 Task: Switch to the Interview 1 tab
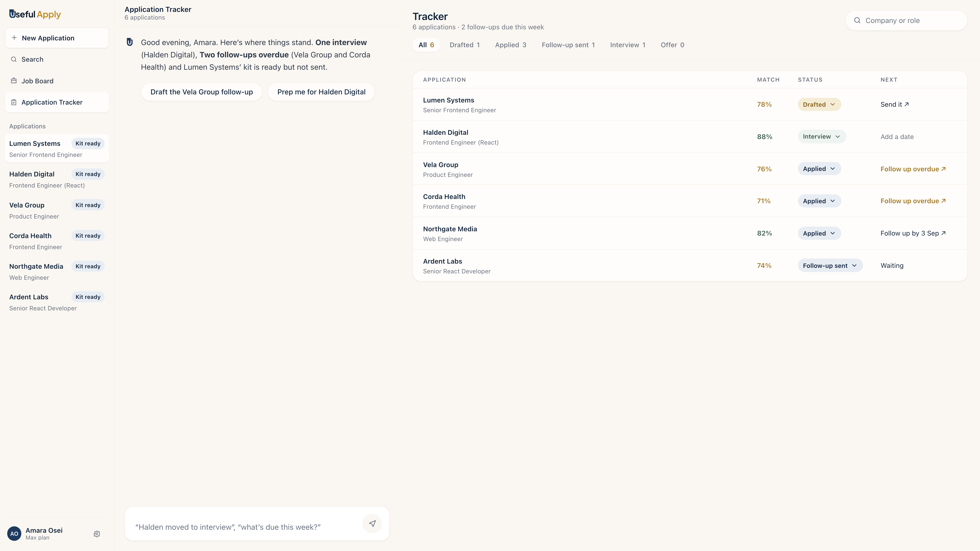pos(628,45)
